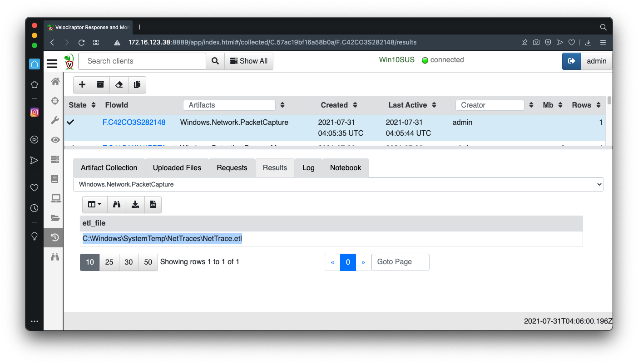Open flow F.C42CO3S282148 link
The width and height of the screenshot is (638, 364).
point(134,122)
